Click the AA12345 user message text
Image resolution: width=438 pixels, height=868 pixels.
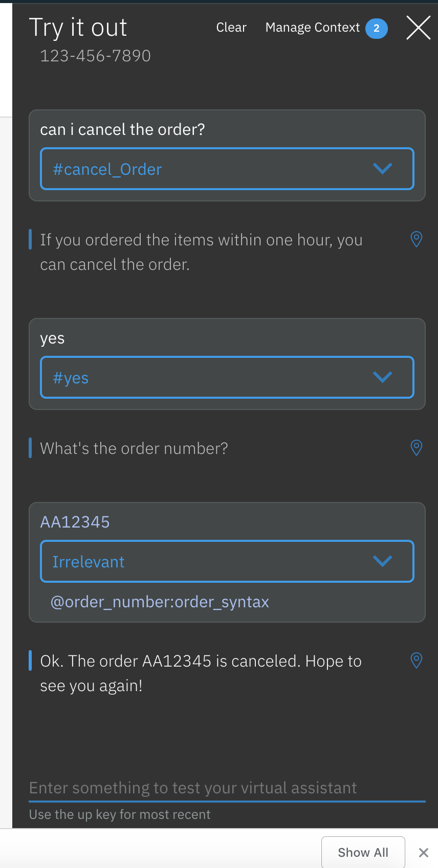pyautogui.click(x=75, y=522)
